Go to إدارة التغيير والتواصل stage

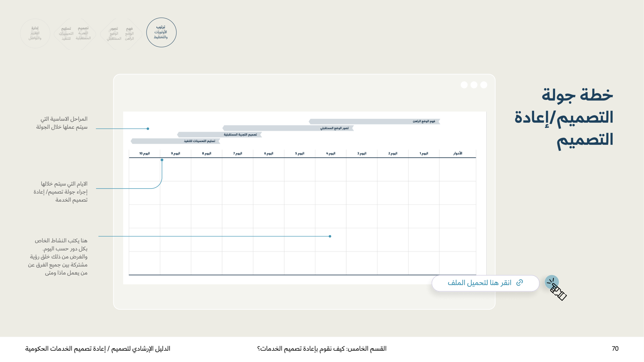point(35,33)
